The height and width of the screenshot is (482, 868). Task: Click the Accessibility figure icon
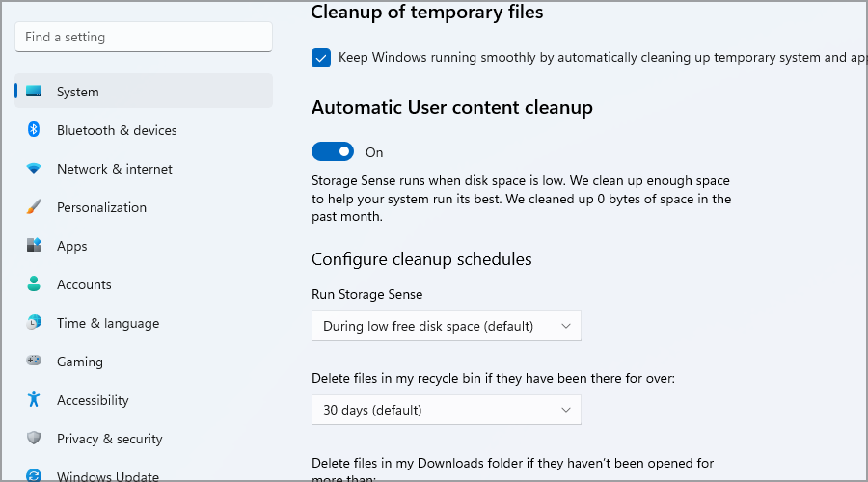[x=35, y=400]
